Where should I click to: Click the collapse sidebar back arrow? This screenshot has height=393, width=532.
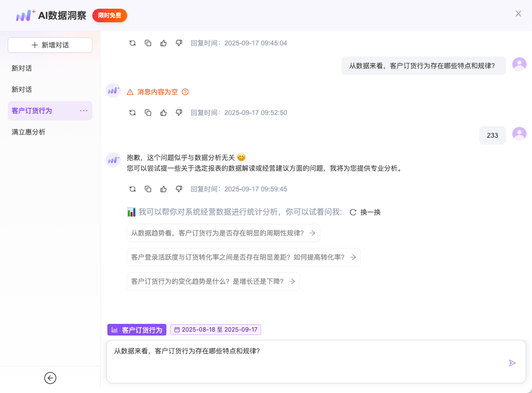(x=50, y=378)
